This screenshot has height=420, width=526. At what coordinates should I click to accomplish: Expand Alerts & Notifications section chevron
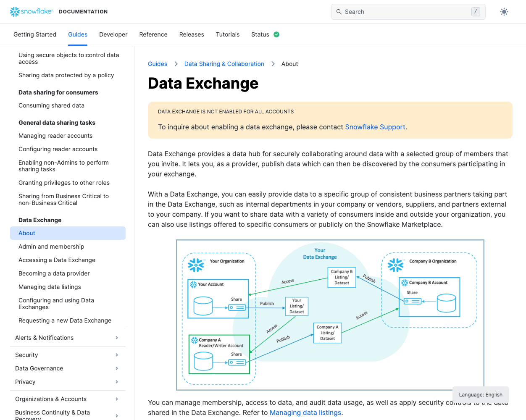point(117,338)
